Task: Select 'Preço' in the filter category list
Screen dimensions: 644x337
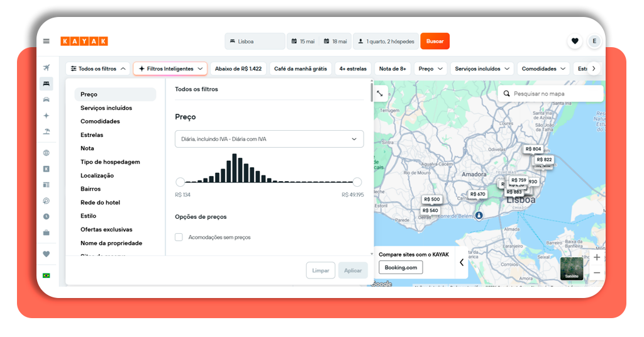Action: 115,94
